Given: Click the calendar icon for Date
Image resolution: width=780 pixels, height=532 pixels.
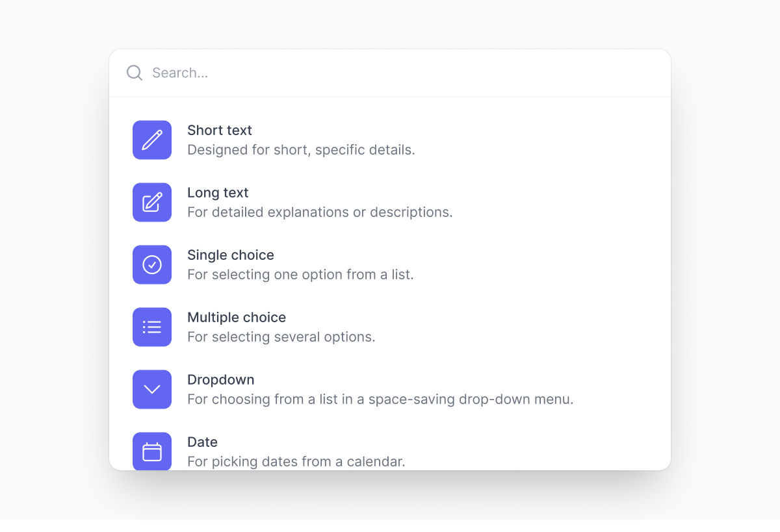Looking at the screenshot, I should (152, 451).
